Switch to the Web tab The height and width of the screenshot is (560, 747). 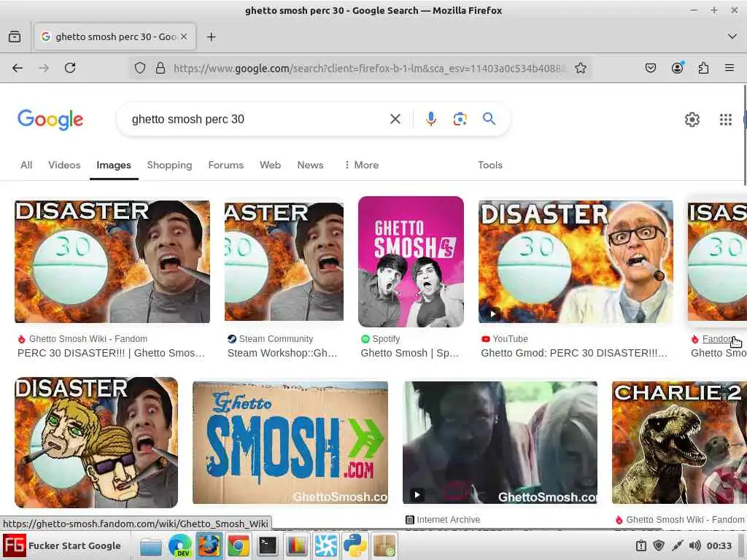[x=270, y=166]
